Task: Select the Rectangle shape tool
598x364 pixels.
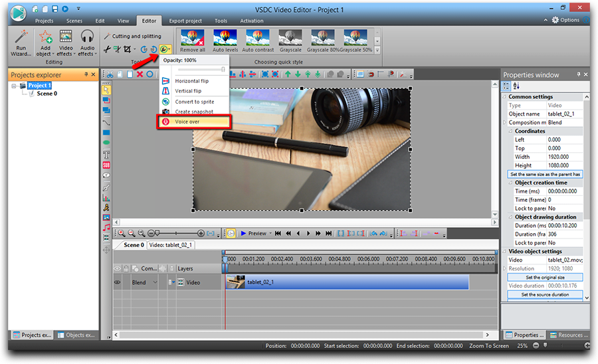Action: [106, 132]
